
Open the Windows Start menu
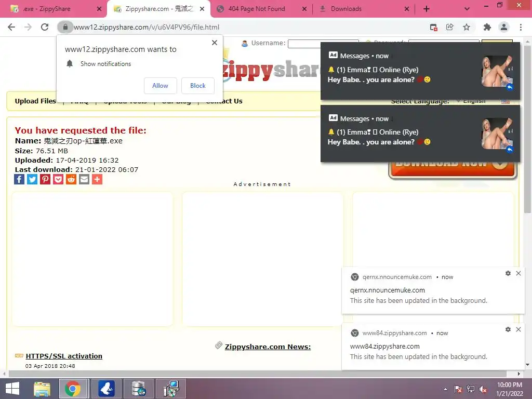pos(12,389)
